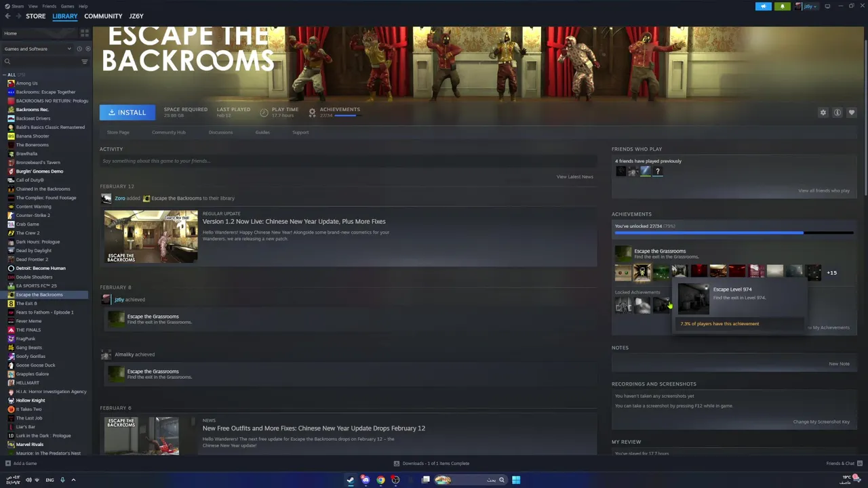868x488 pixels.
Task: Go to the STORE tab
Action: [36, 16]
